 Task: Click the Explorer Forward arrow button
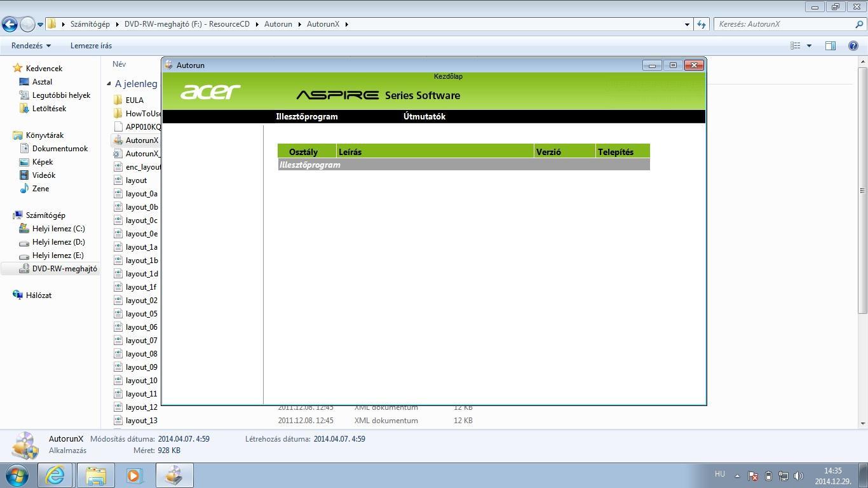[27, 24]
